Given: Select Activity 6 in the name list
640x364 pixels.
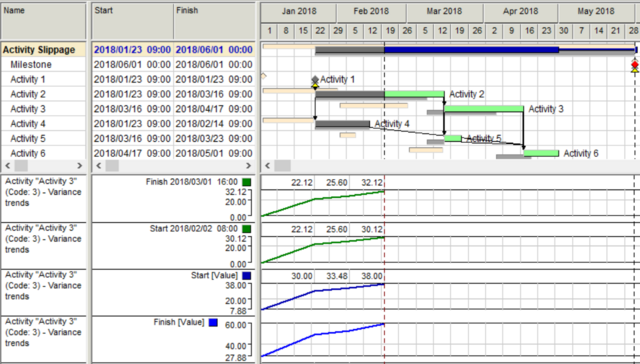Looking at the screenshot, I should click(28, 153).
